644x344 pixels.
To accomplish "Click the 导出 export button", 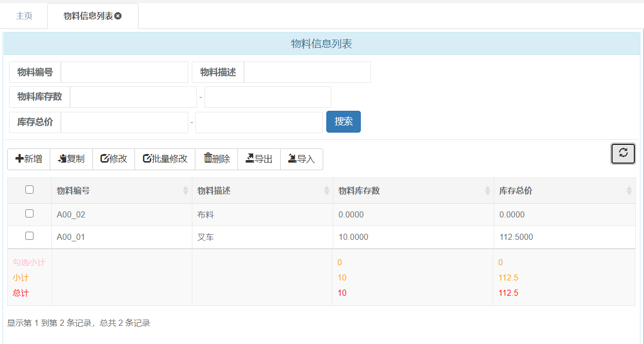I will click(x=259, y=159).
